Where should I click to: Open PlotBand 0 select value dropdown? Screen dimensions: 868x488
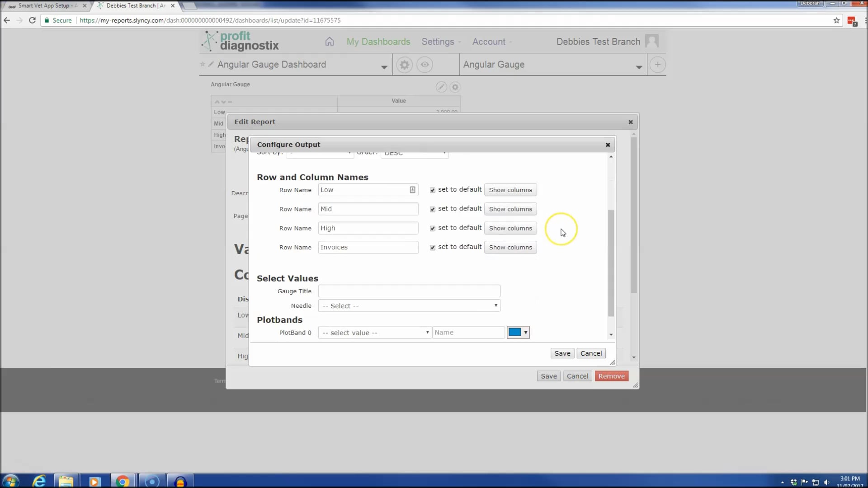[x=374, y=333]
